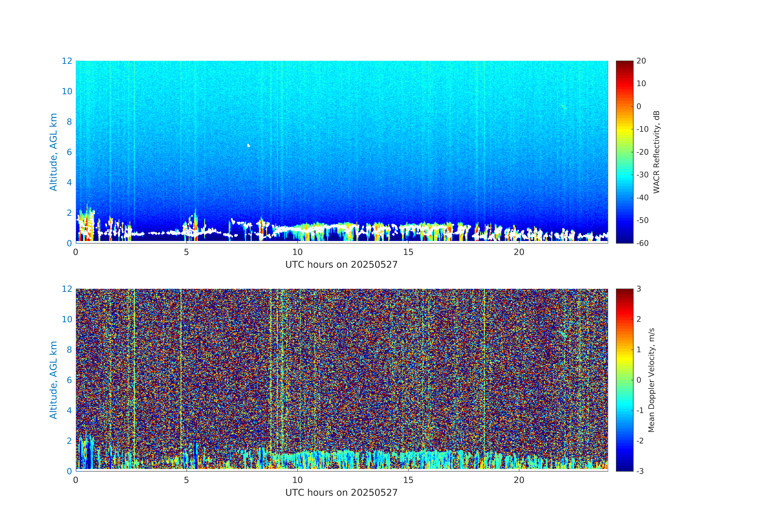Click the 20 tick on the reflectivity colorbar
Viewport: 775px width, 532px height.
[x=641, y=61]
